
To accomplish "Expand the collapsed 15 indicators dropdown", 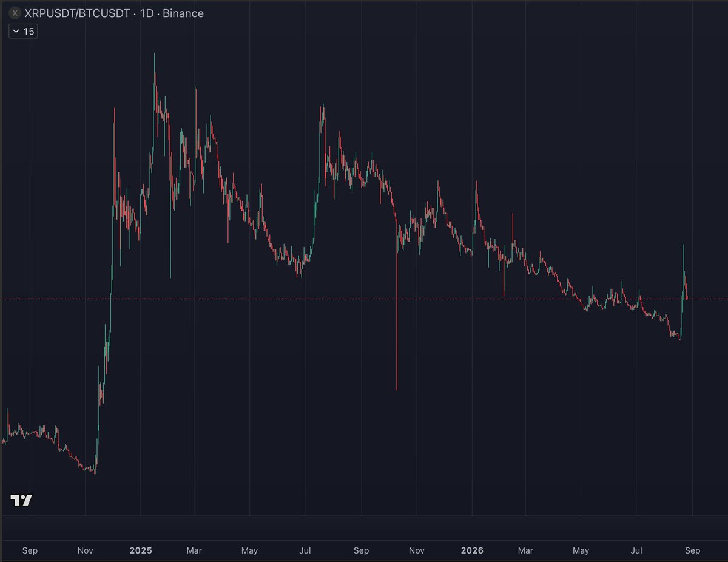I will [x=23, y=31].
